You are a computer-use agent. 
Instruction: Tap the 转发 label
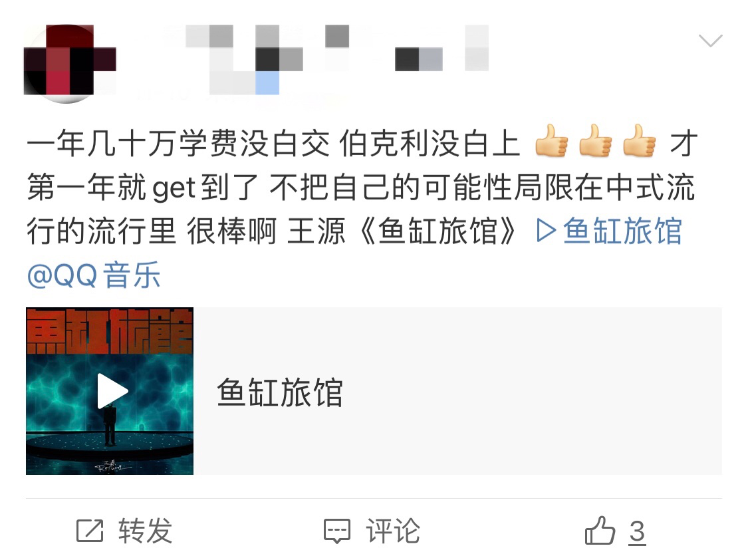coord(146,531)
